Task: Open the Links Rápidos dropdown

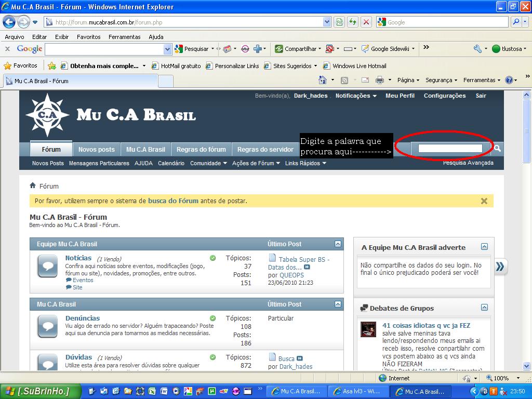Action: click(305, 163)
